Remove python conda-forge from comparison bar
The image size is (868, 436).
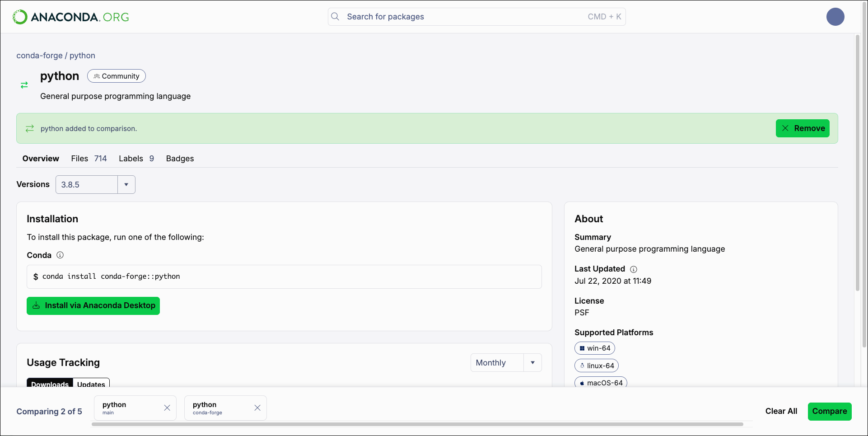pos(257,408)
